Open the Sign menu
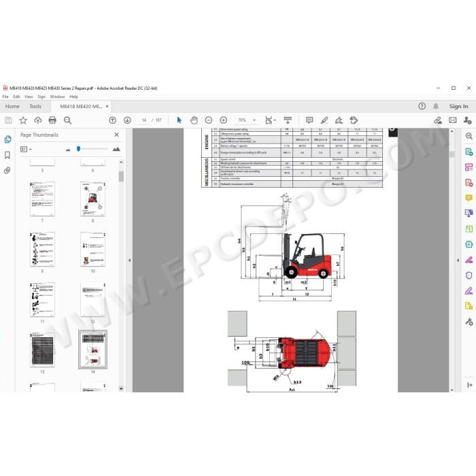This screenshot has width=476, height=476. (41, 97)
